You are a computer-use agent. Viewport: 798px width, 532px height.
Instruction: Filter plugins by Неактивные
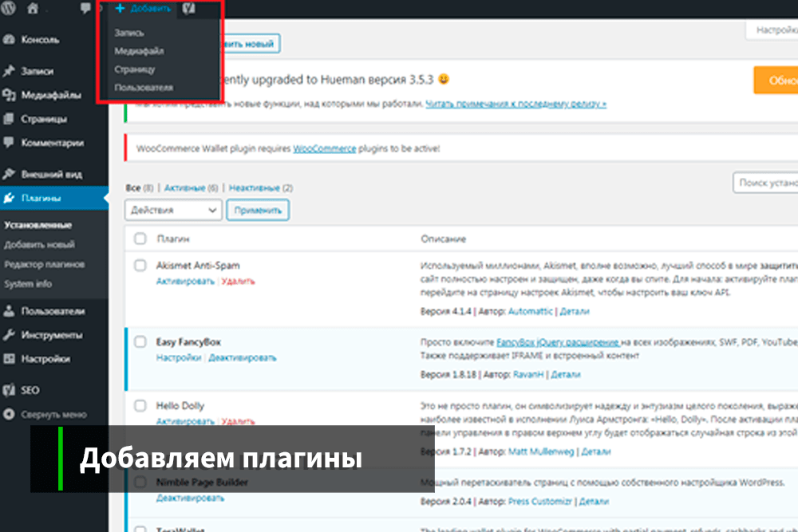click(254, 188)
